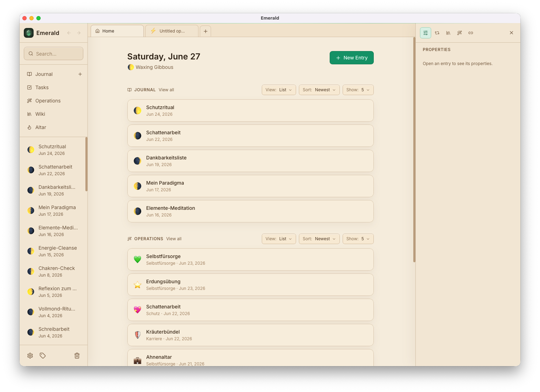Click briefcase icon on Ahnenaltar

138,360
